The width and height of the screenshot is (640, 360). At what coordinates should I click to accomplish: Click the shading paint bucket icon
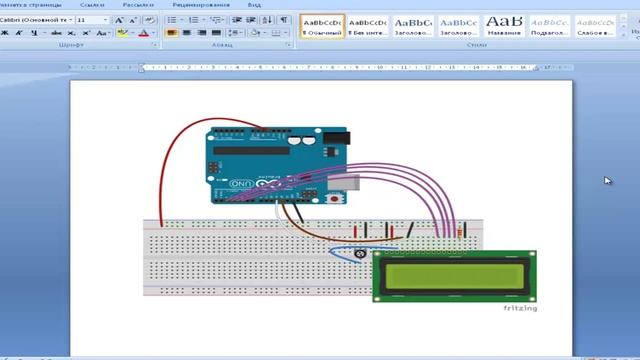[x=256, y=33]
